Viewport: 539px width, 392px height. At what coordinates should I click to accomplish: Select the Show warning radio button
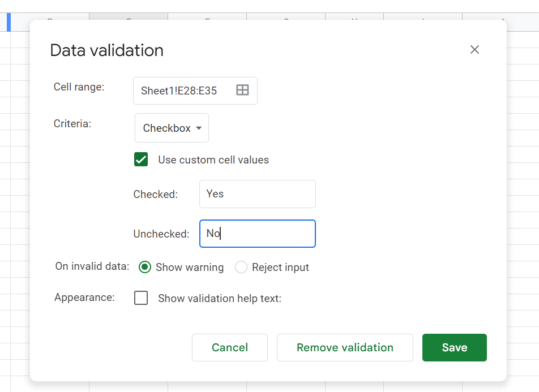coord(145,267)
